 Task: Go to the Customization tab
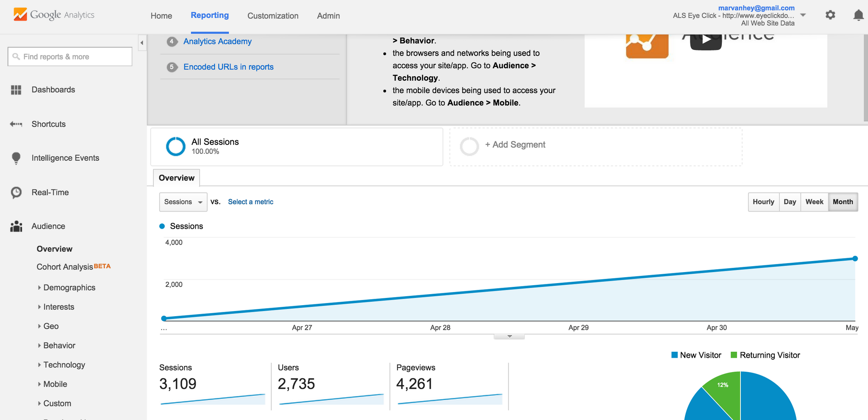273,16
